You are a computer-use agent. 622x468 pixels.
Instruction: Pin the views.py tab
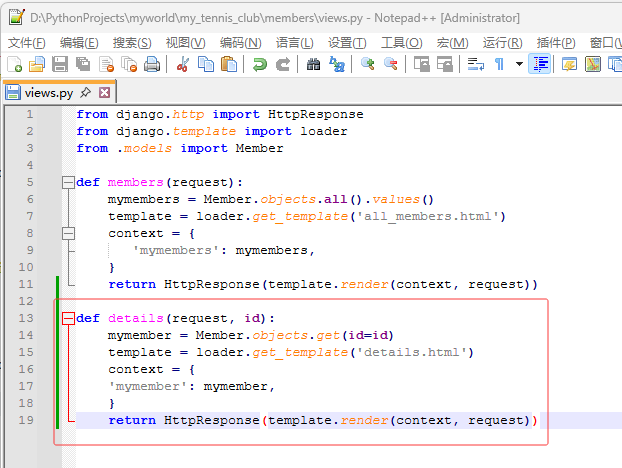(85, 93)
